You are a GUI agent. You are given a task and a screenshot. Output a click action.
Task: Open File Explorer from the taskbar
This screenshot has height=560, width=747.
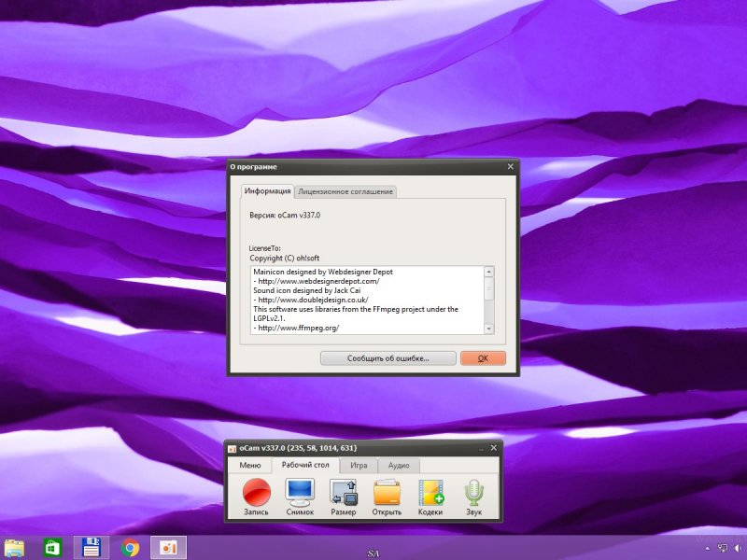pos(14,548)
